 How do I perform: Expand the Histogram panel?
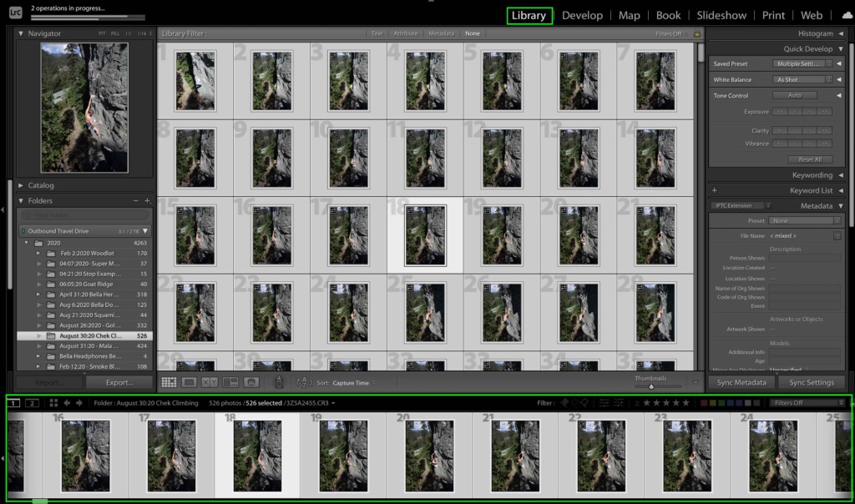841,33
